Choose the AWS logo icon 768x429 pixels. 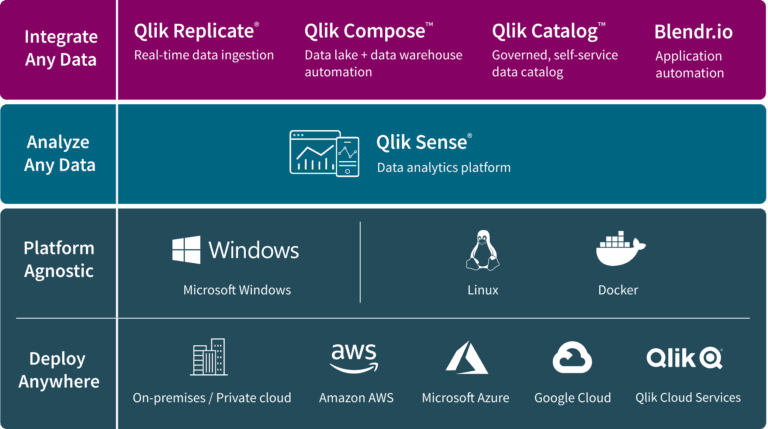tap(354, 358)
